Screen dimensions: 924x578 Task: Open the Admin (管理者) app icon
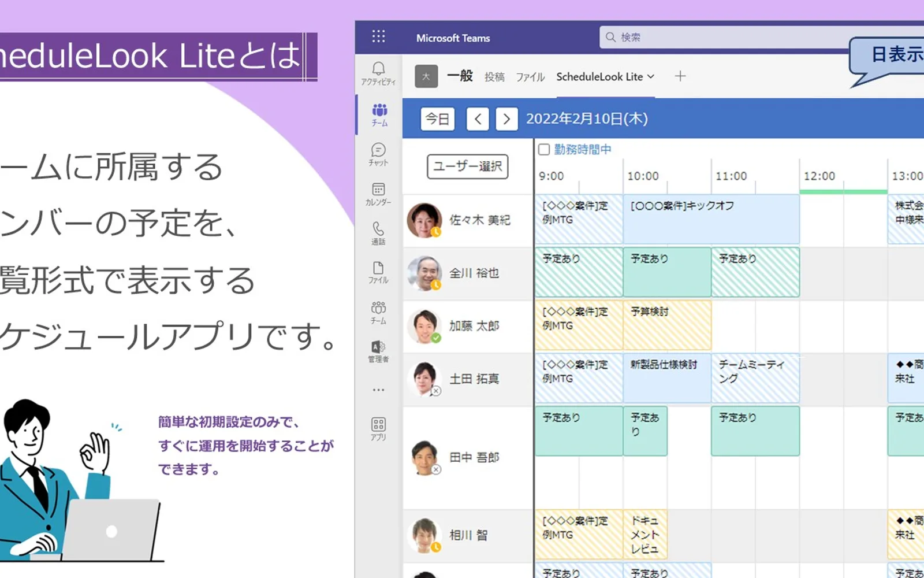click(378, 351)
